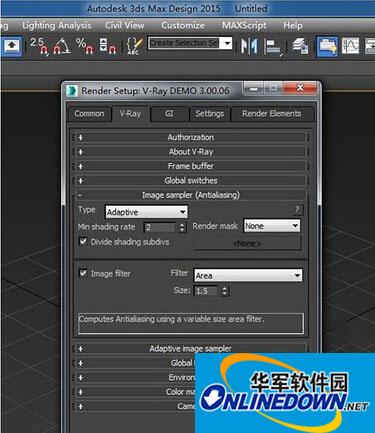This screenshot has height=433, width=375.
Task: Click the antialiasing filter description box
Action: 191,323
